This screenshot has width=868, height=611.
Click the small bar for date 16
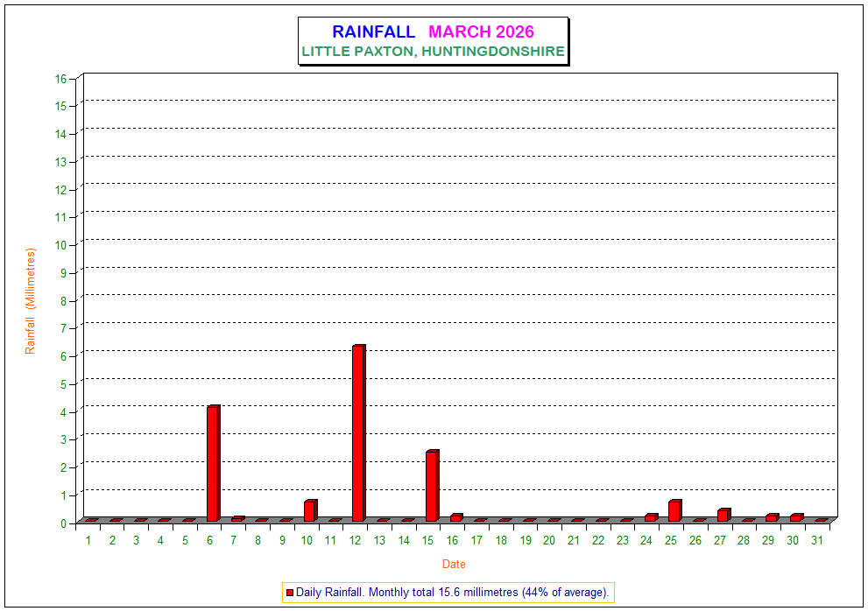(455, 517)
